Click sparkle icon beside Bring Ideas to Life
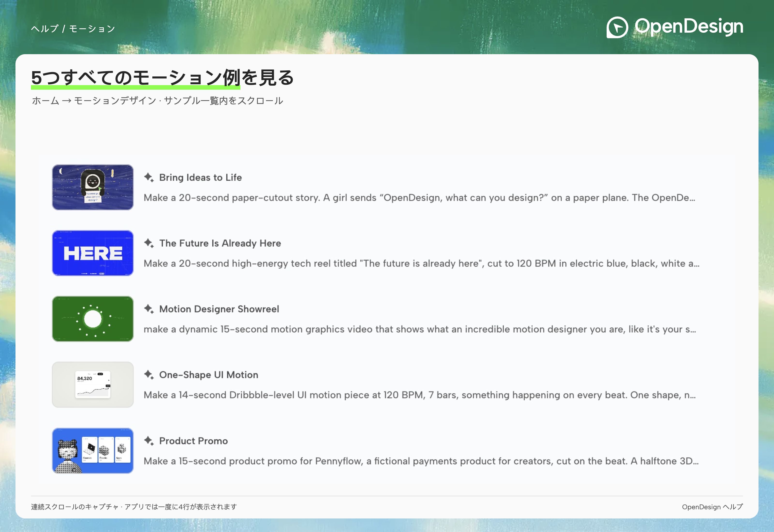The width and height of the screenshot is (774, 532). click(x=149, y=177)
